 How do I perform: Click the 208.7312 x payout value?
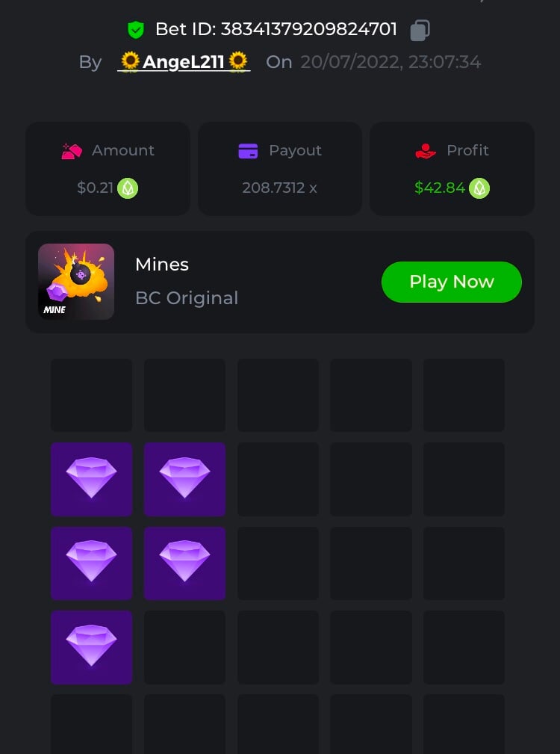tap(279, 188)
